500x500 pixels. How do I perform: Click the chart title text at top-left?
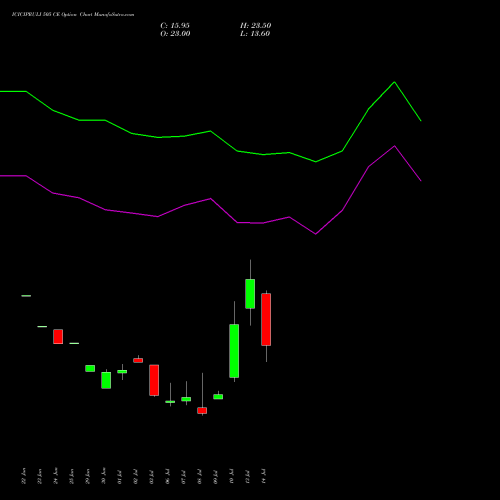tap(73, 15)
